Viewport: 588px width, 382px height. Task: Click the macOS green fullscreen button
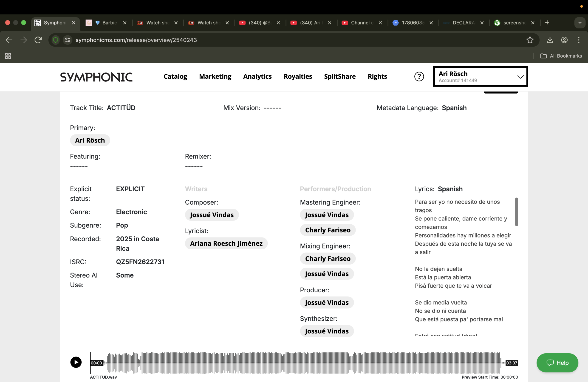[x=24, y=23]
